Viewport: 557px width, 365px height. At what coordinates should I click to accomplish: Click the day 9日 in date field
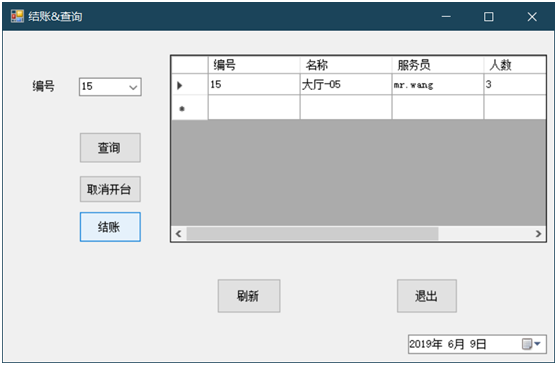tap(478, 344)
